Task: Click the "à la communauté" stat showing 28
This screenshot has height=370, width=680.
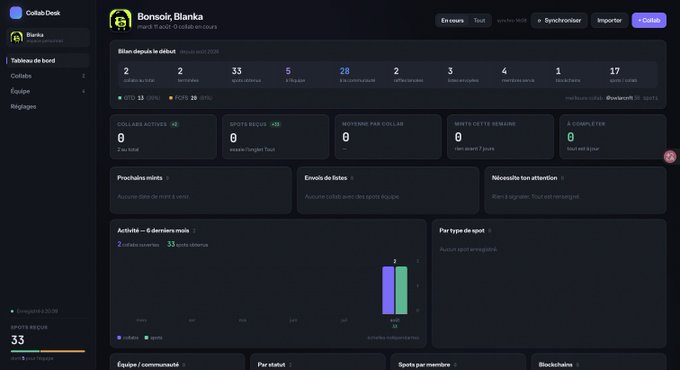Action: point(361,75)
